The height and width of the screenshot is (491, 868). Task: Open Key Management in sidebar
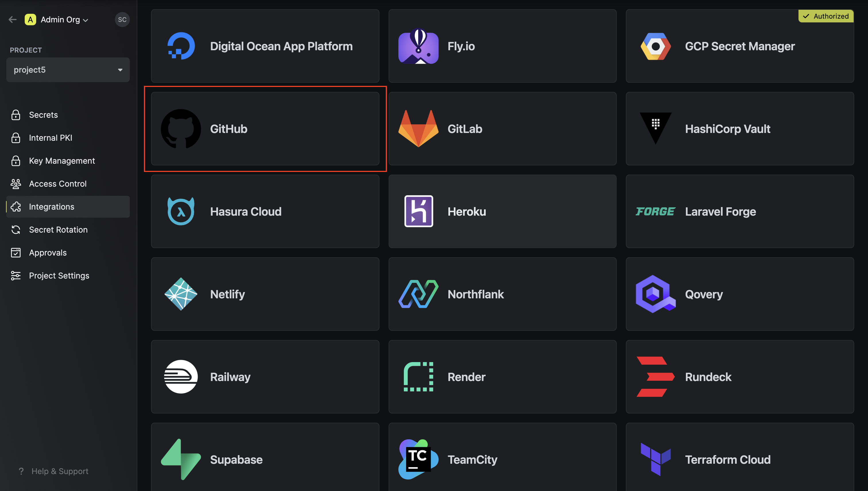68,161
